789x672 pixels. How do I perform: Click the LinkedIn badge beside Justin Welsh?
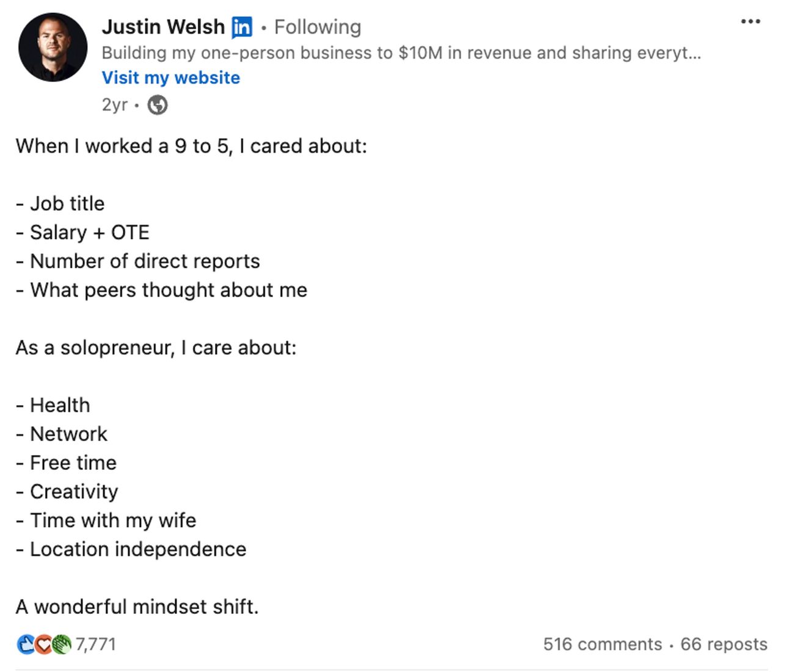[242, 27]
